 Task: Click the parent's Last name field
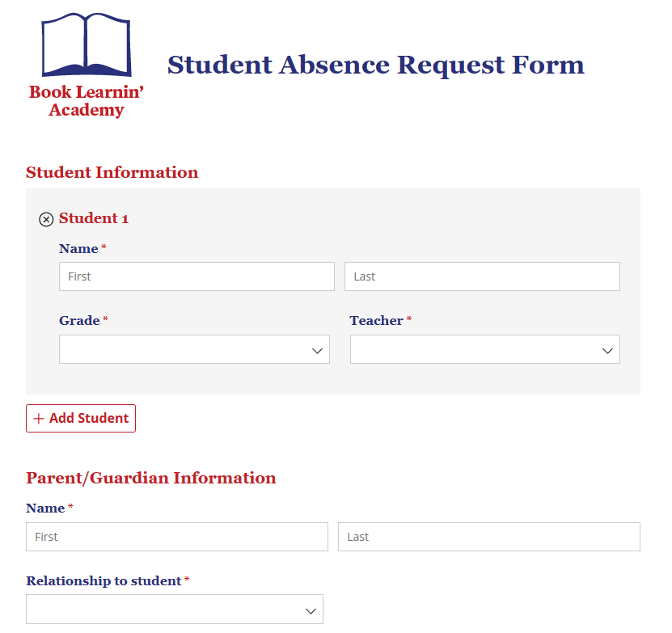(x=488, y=536)
